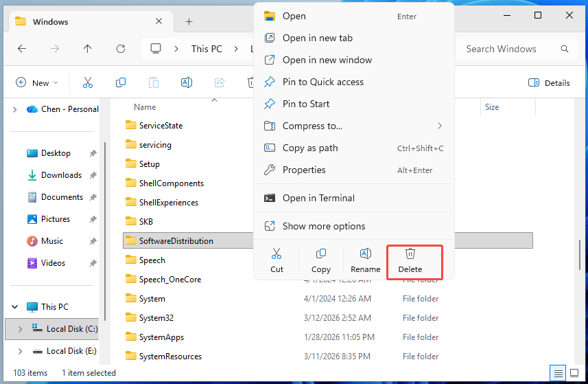Expand Local Disk (E:) tree node
The width and height of the screenshot is (588, 384).
(x=21, y=351)
